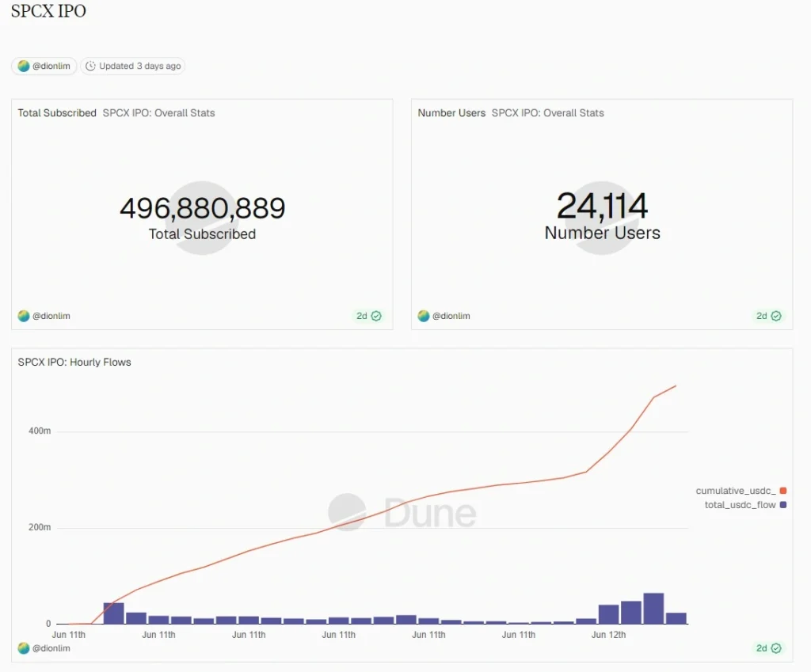Click the 2d refresh badge in Hourly Flows chart

(768, 648)
